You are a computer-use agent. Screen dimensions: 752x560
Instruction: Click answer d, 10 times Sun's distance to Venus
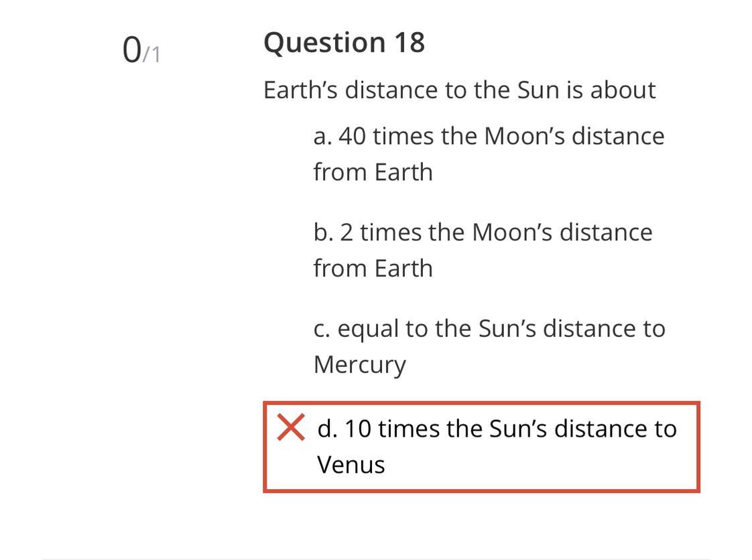pos(496,429)
